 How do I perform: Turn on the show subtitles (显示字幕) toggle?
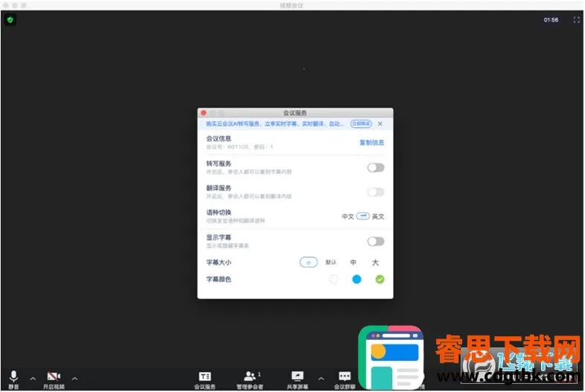coord(376,241)
